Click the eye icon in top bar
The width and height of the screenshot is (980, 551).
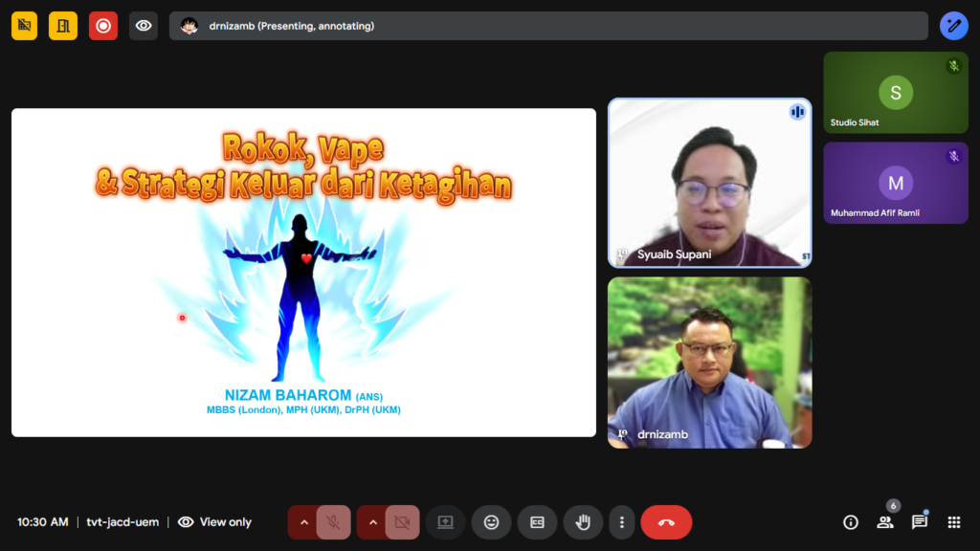pos(144,26)
